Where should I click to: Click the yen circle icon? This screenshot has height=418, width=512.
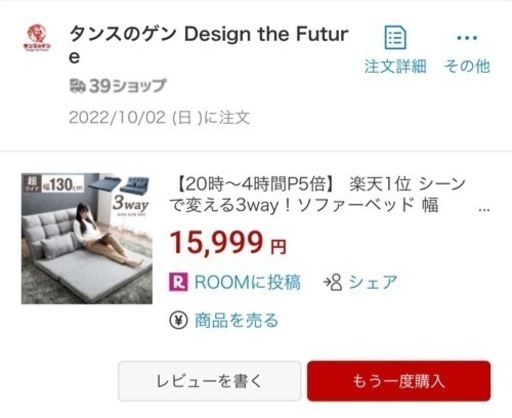point(178,320)
